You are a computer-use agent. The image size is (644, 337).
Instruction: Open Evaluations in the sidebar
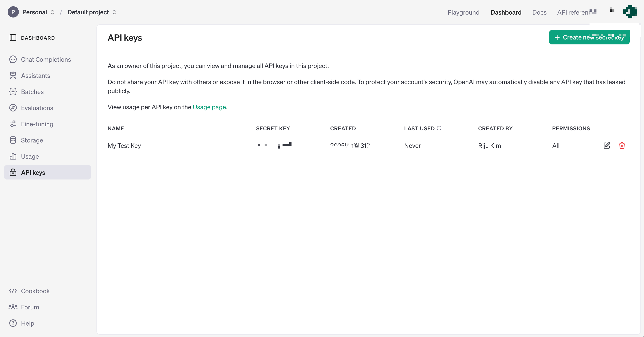click(37, 108)
